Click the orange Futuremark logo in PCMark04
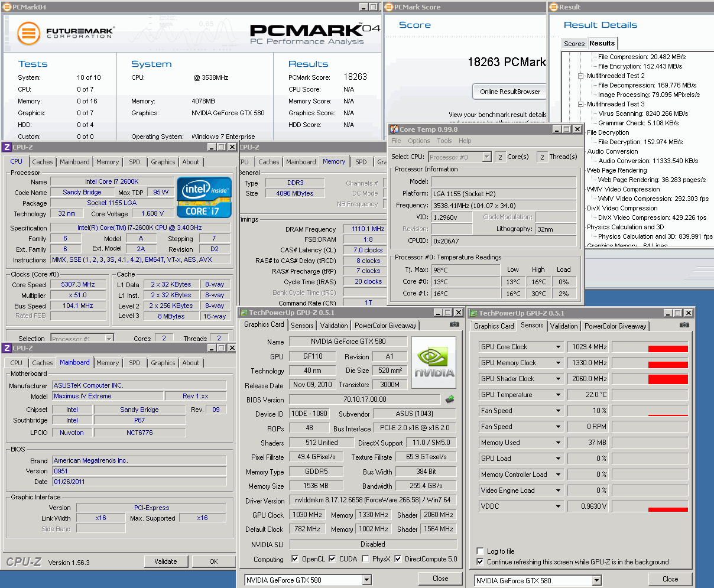 (x=28, y=34)
